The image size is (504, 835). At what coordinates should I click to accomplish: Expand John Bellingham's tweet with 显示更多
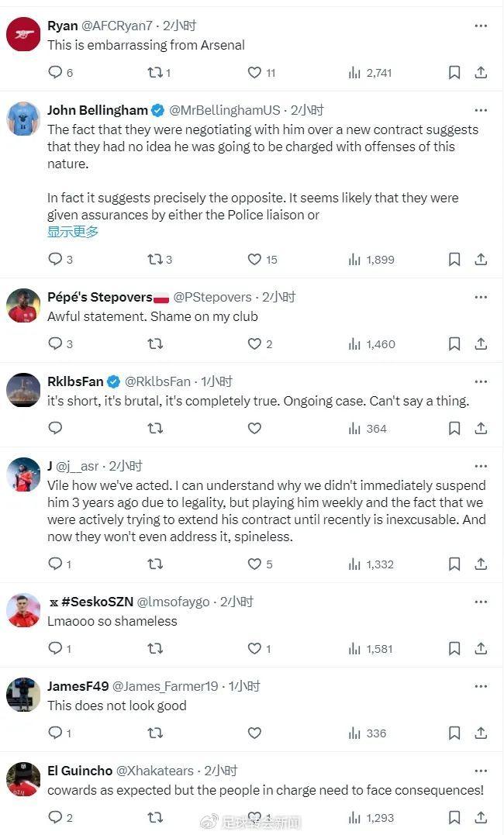pyautogui.click(x=73, y=232)
